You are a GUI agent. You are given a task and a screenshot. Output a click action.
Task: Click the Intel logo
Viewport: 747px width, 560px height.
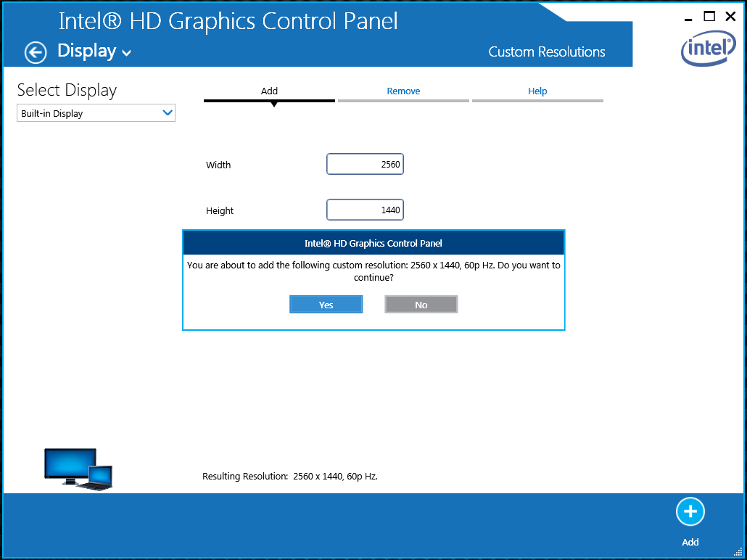click(709, 48)
